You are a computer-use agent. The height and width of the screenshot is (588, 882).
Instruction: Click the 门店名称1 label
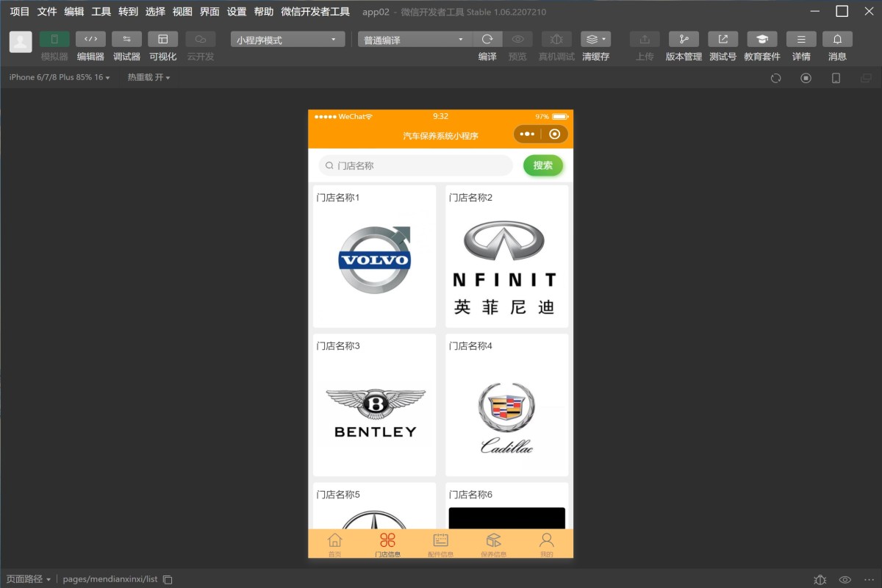(x=338, y=198)
